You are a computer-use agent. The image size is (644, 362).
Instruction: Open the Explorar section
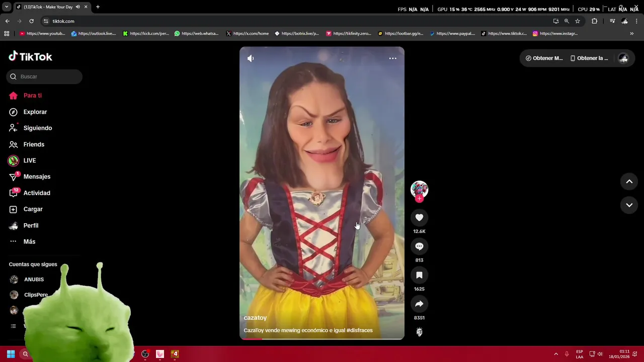(x=28, y=112)
